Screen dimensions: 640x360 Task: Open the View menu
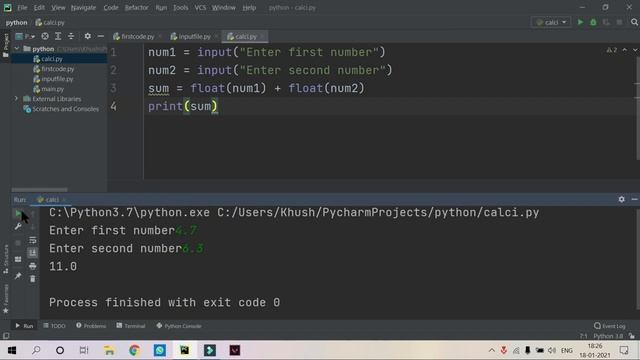58,7
